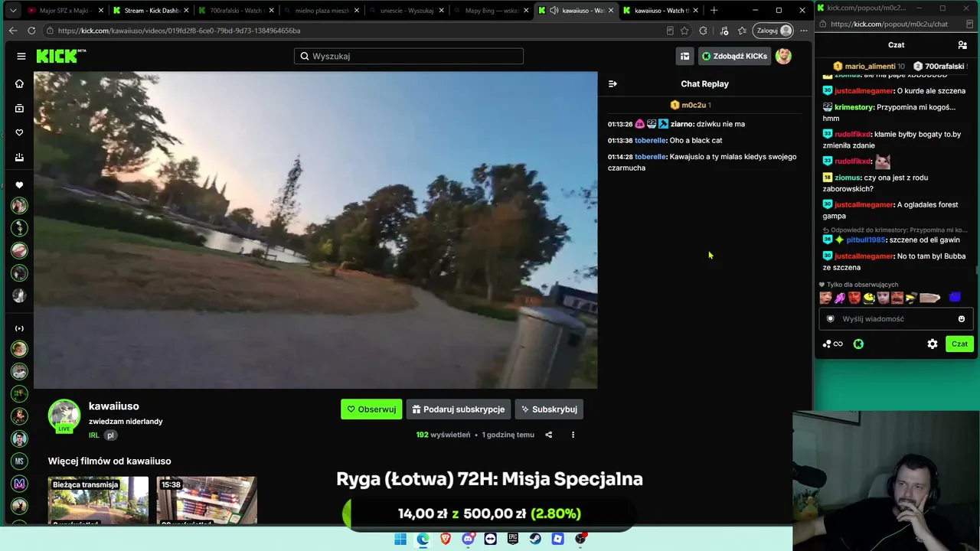Open chat settings gear in popout window

[x=933, y=344]
